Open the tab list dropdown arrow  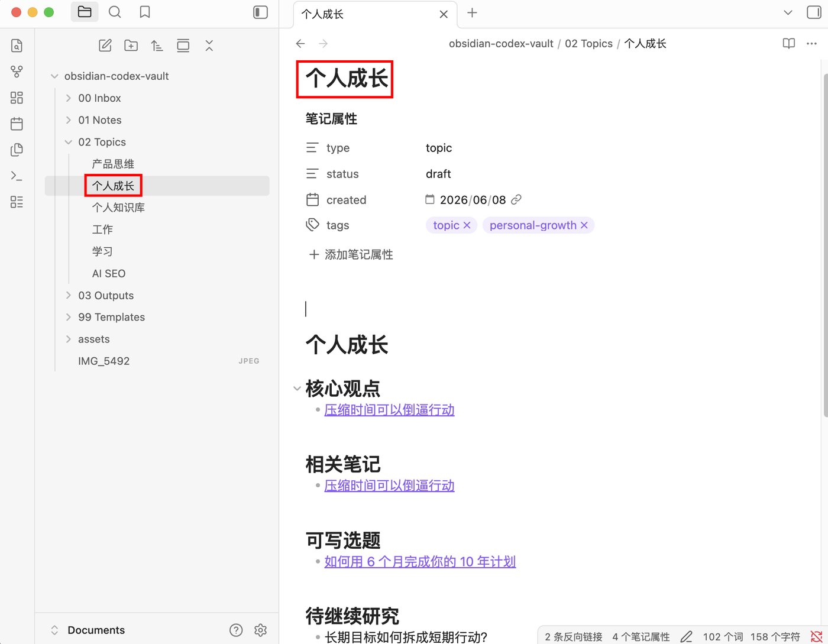coord(788,12)
